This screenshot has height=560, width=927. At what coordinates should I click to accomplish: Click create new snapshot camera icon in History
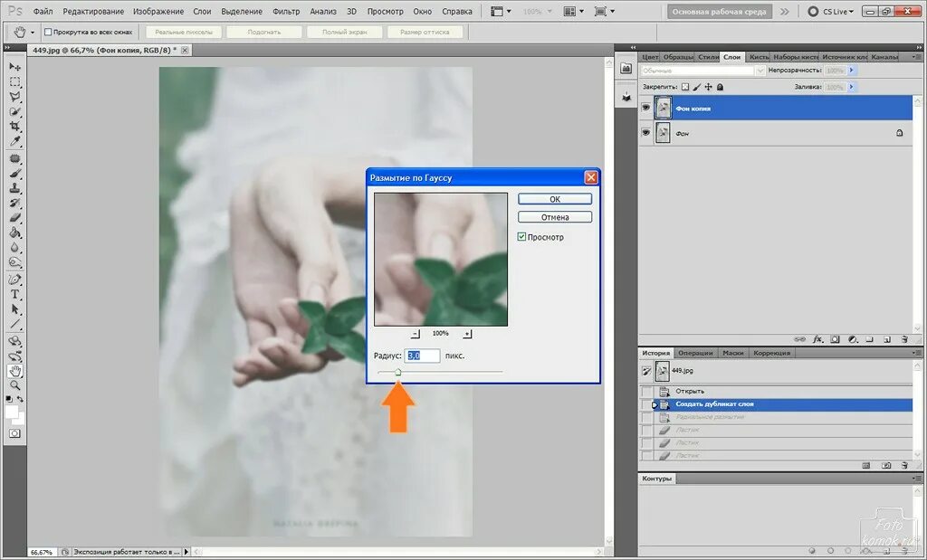pyautogui.click(x=886, y=466)
